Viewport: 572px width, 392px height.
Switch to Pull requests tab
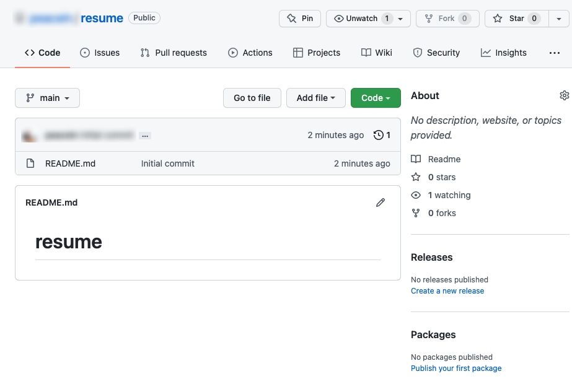(174, 53)
